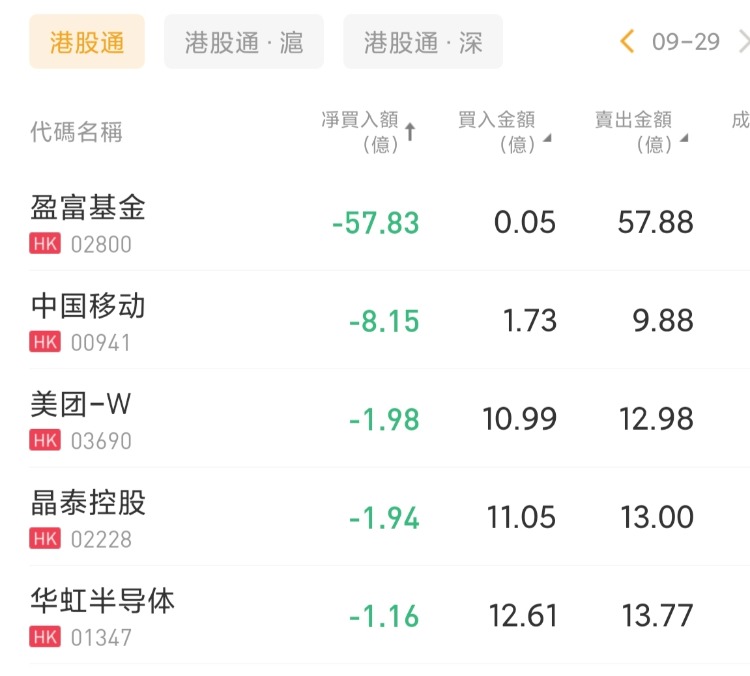
Task: Go to previous date with left arrow
Action: [x=628, y=42]
